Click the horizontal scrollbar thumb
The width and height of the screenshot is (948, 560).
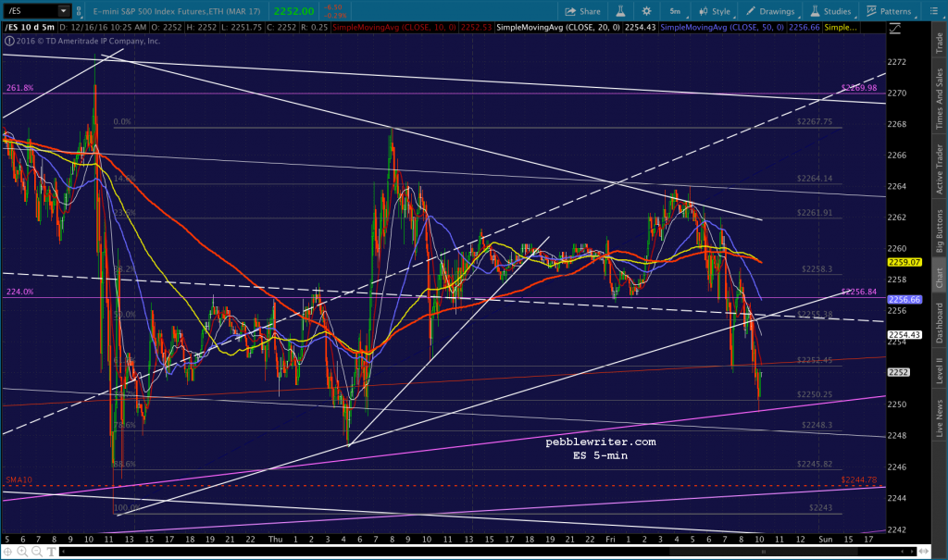click(x=764, y=552)
